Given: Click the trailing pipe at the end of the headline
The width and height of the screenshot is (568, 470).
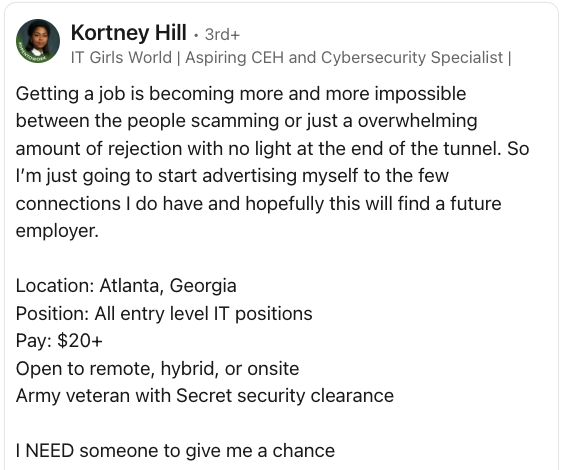Looking at the screenshot, I should pos(510,58).
